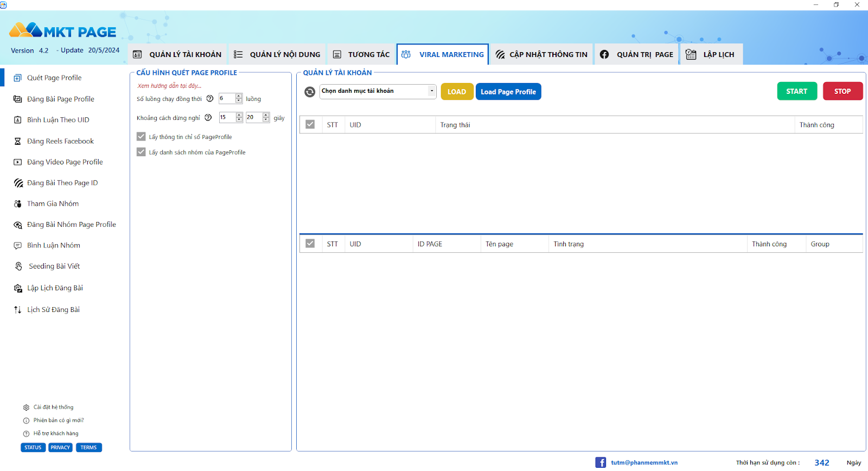The height and width of the screenshot is (471, 868).
Task: Open the CẬP NHẬT THÔNG TIN tab
Action: 541,54
